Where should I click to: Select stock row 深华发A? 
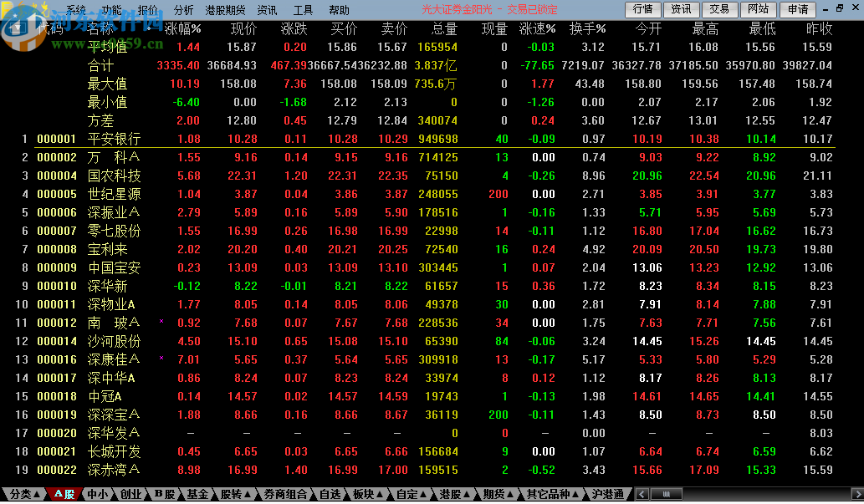pyautogui.click(x=424, y=434)
